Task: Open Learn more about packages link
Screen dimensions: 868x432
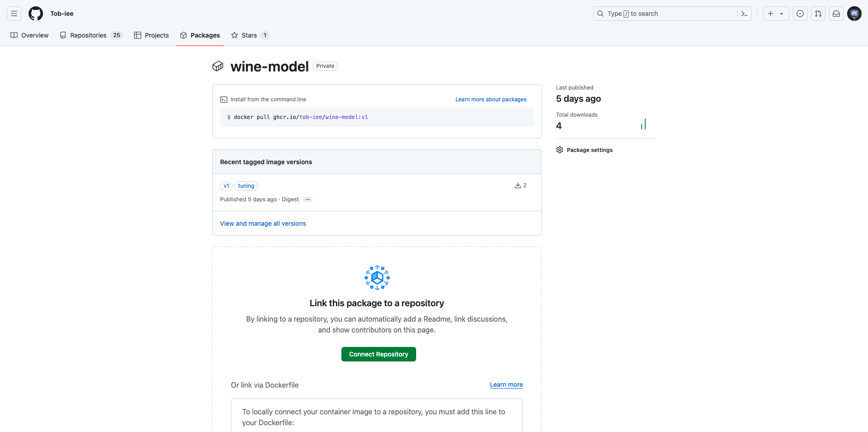Action: tap(491, 100)
